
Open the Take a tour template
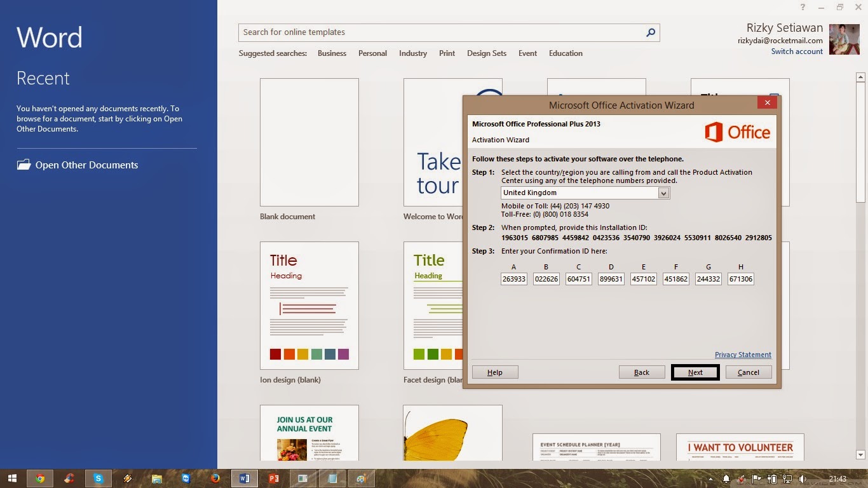[433, 142]
